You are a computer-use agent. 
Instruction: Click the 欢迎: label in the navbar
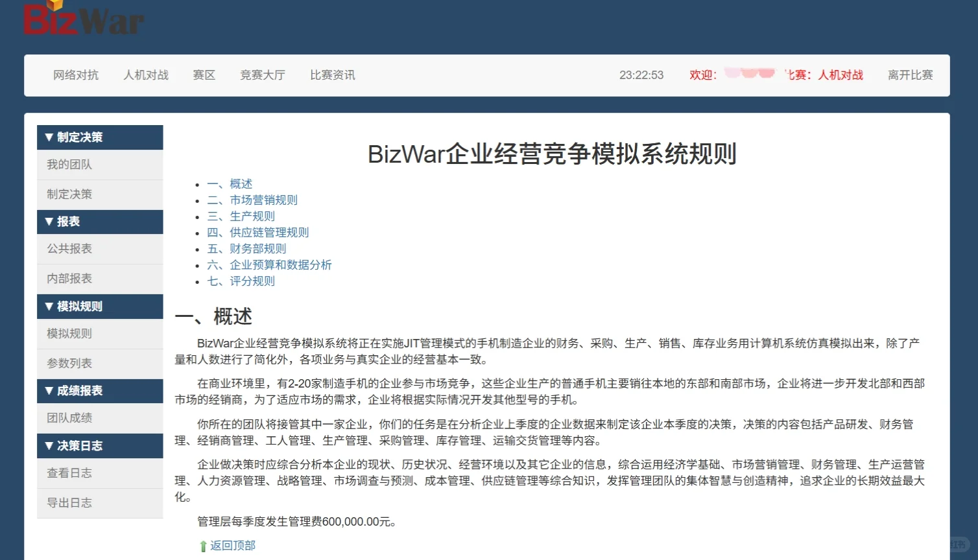coord(703,75)
